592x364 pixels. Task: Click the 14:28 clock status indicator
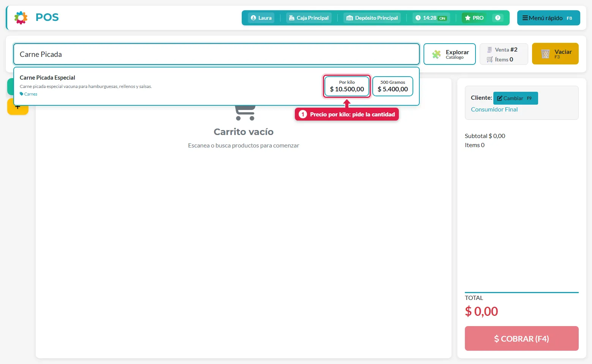[x=431, y=18]
